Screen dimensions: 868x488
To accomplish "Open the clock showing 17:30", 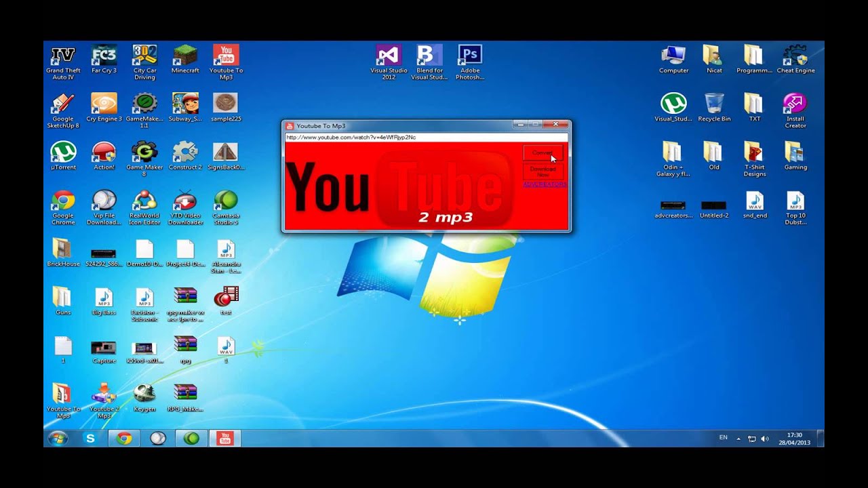I will click(x=794, y=439).
